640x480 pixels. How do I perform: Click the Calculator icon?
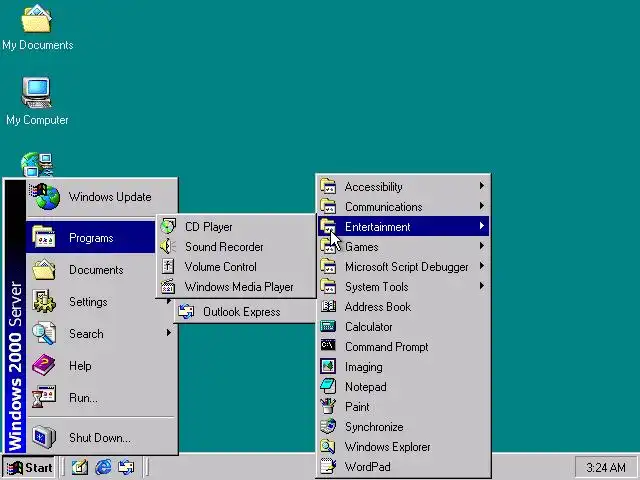(x=328, y=327)
